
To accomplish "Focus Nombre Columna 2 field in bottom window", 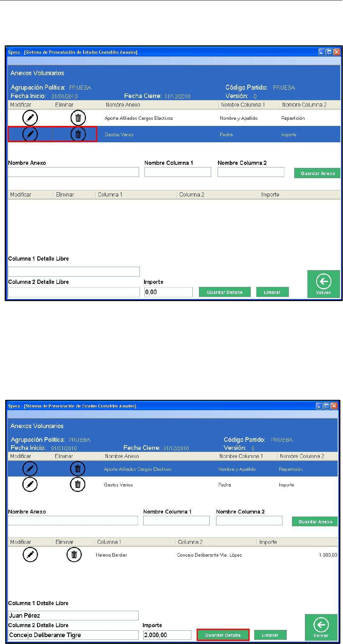I will [249, 521].
